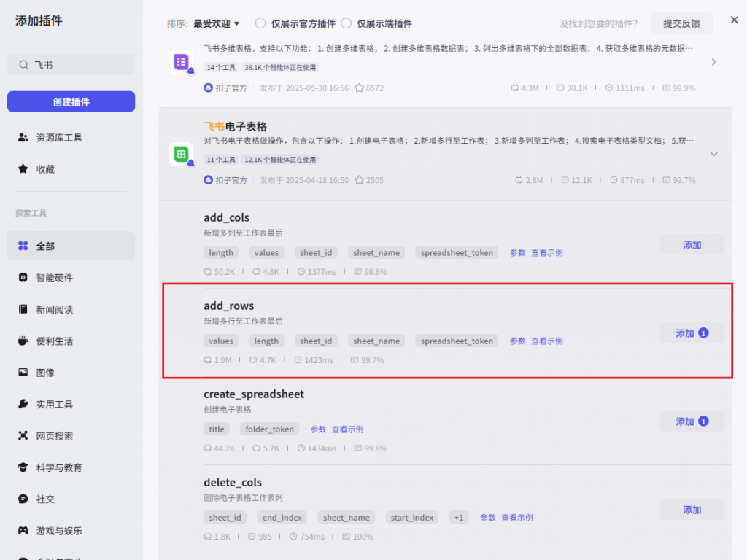Screen dimensions: 747x560
Task: Click the star icon beside 6572
Action: 359,87
